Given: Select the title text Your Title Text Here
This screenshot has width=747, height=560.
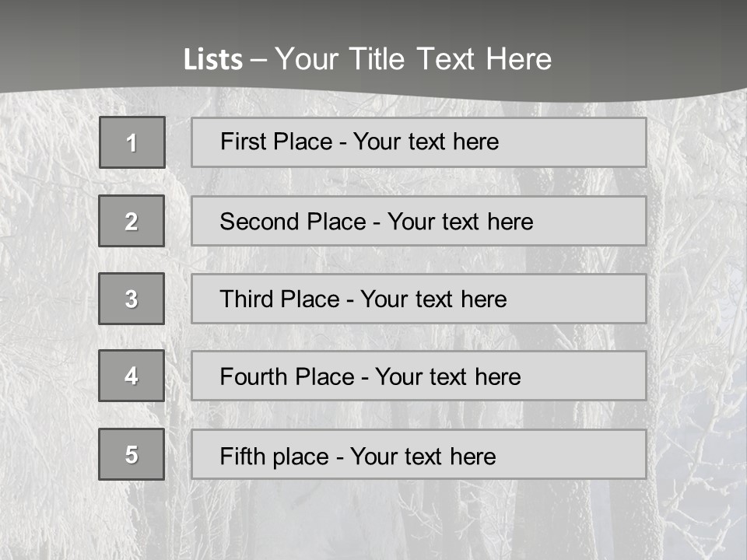Looking at the screenshot, I should coord(413,60).
